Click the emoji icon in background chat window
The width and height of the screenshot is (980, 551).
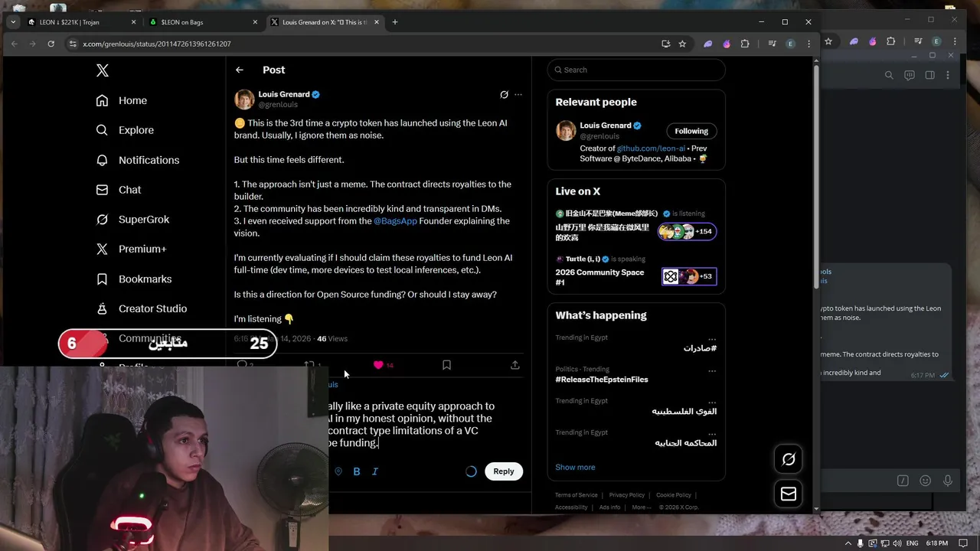click(926, 481)
